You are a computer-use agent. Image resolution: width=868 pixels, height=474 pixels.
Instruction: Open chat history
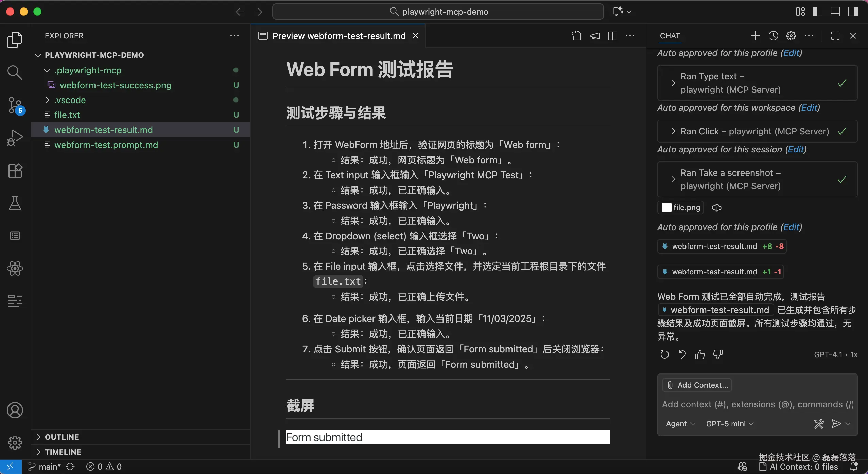[x=774, y=35]
